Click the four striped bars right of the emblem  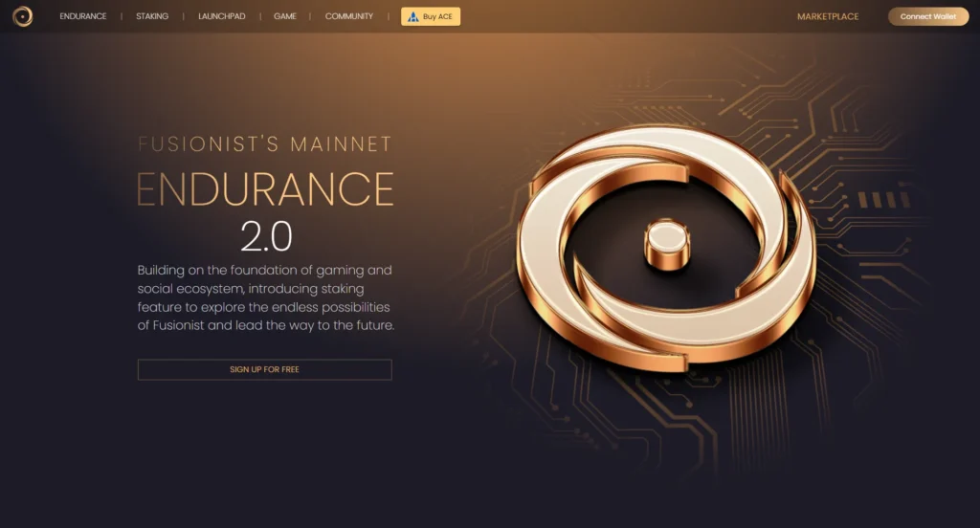(883, 200)
